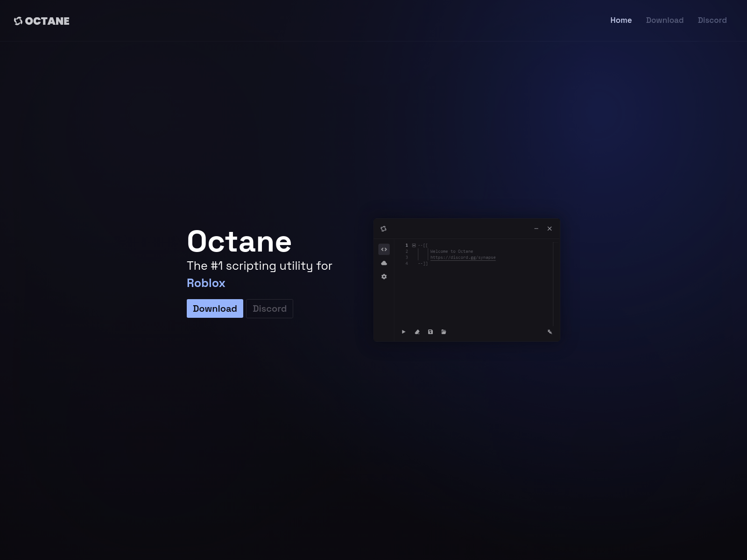Image resolution: width=747 pixels, height=560 pixels.
Task: Click the blue Download button
Action: click(215, 308)
